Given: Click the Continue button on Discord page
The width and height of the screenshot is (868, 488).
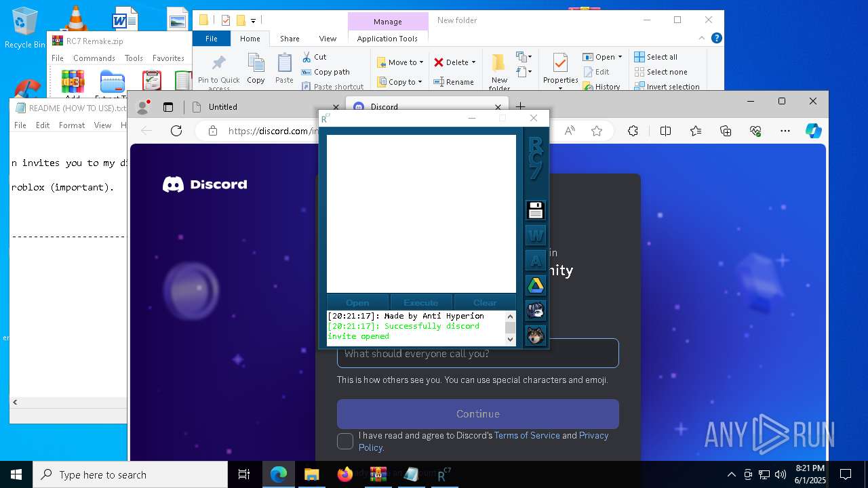Looking at the screenshot, I should tap(478, 413).
